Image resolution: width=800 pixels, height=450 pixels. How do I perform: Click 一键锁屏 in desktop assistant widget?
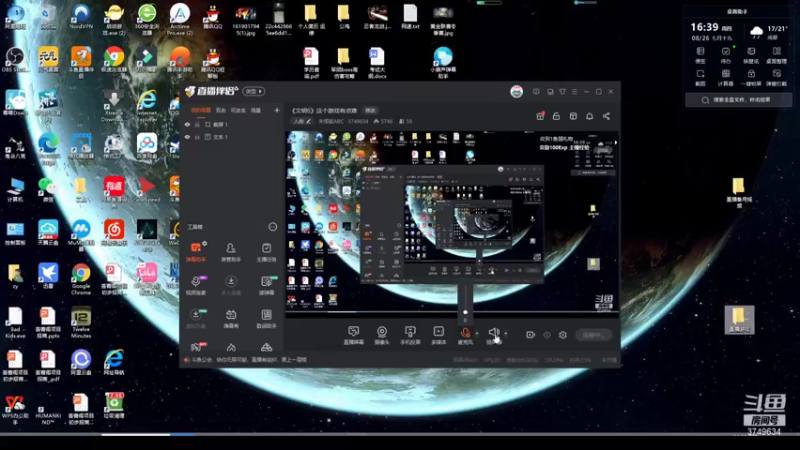click(751, 77)
